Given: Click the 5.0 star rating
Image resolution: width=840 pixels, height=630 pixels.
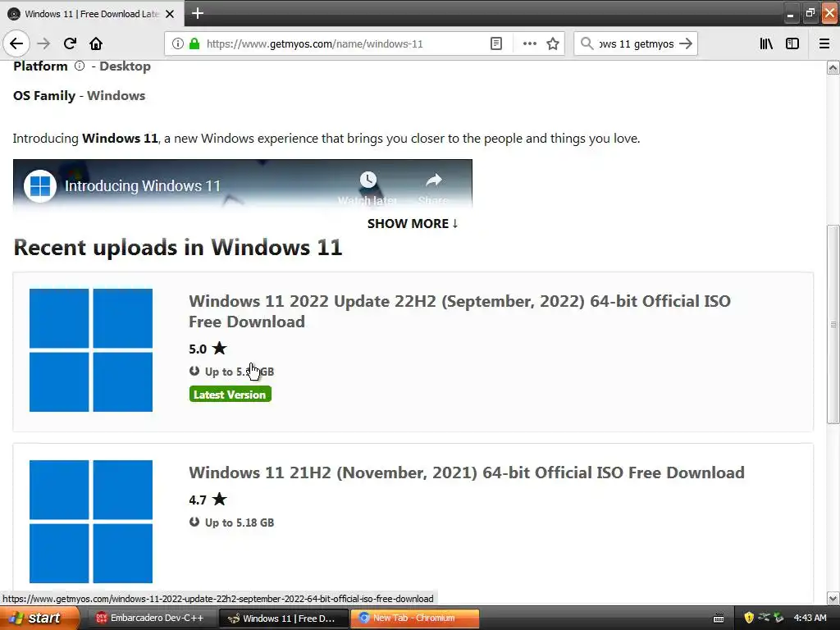Looking at the screenshot, I should (208, 349).
